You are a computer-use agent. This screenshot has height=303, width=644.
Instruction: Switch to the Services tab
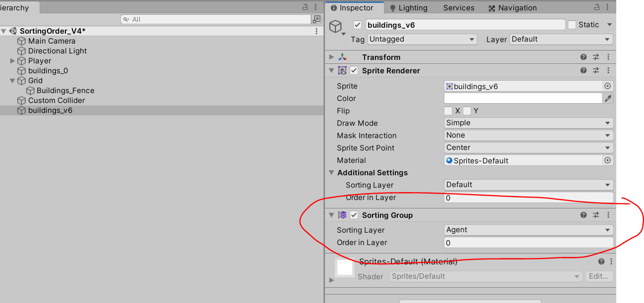coord(459,8)
